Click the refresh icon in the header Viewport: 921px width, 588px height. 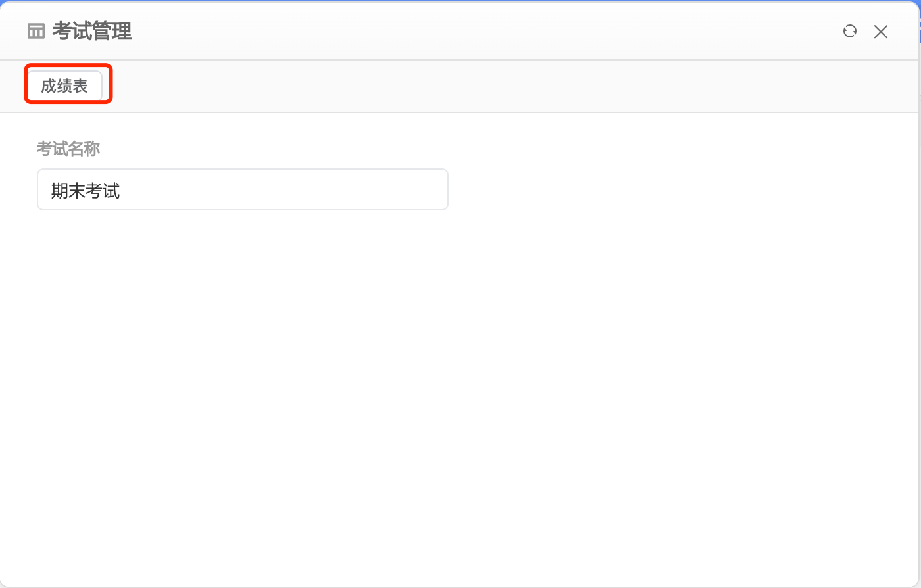click(850, 31)
